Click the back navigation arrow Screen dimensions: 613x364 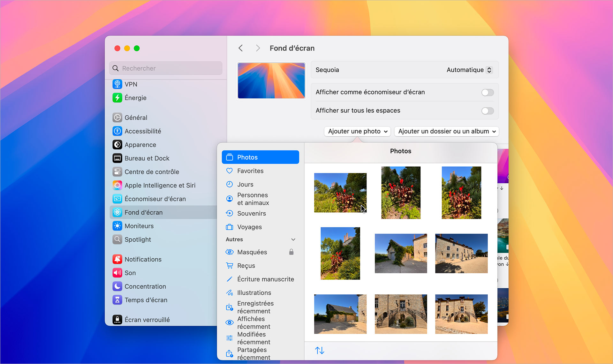[x=241, y=48]
